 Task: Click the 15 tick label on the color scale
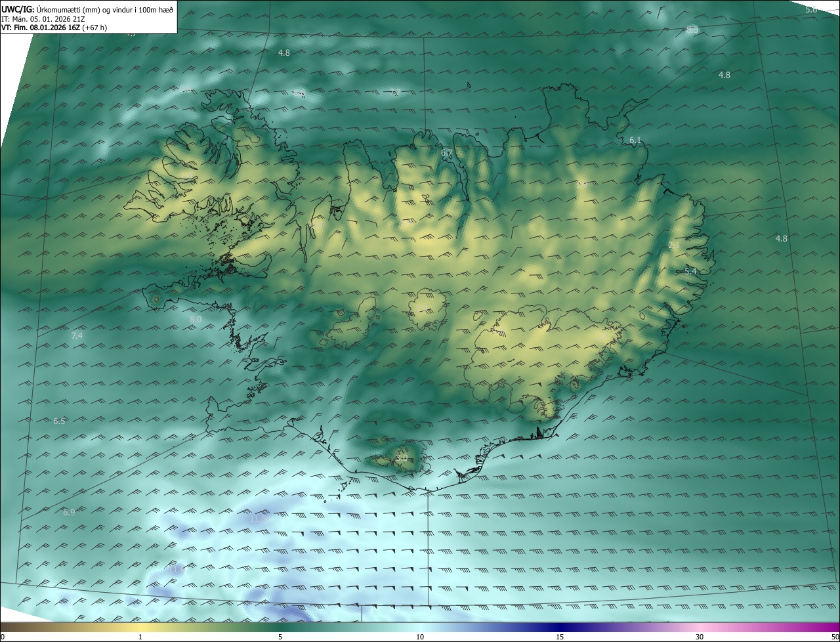click(x=560, y=637)
